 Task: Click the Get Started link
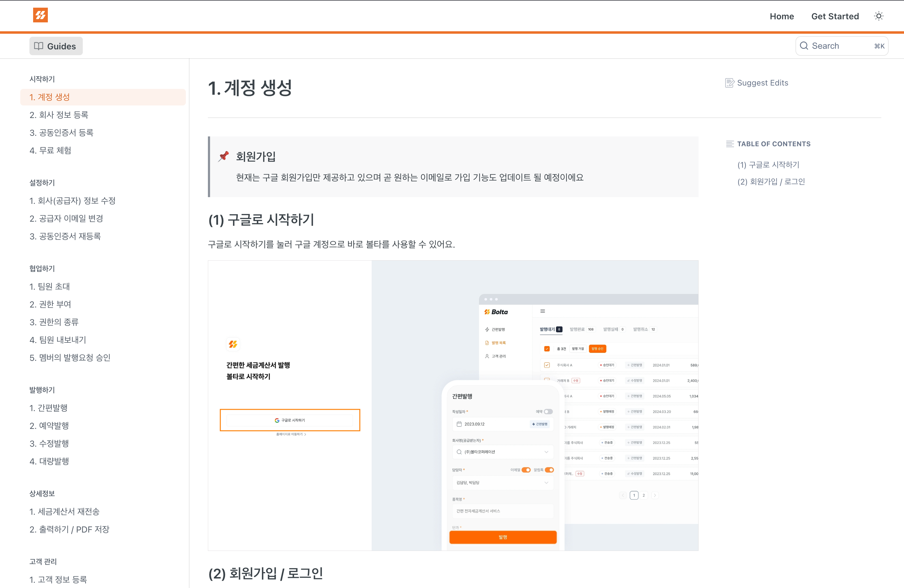coord(835,16)
